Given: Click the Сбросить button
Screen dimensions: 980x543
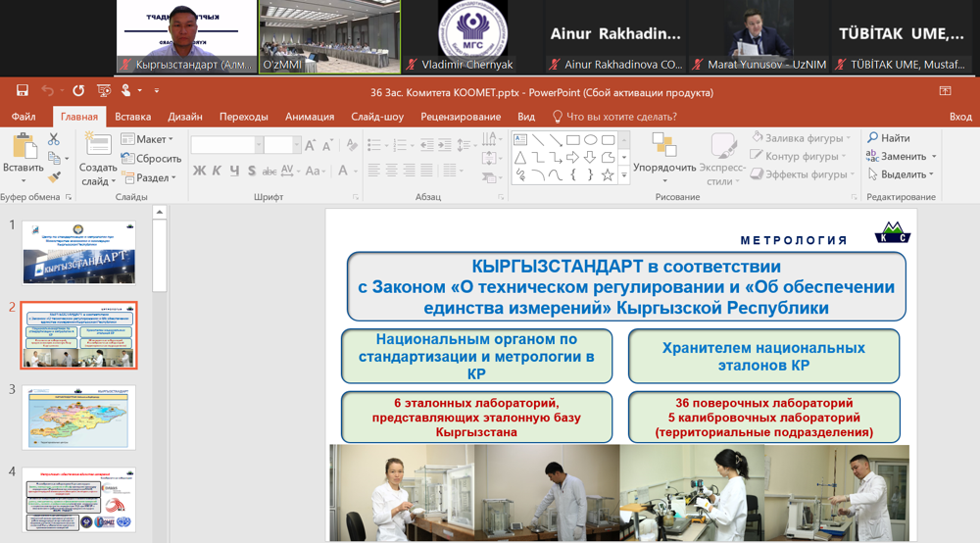Looking at the screenshot, I should 151,158.
